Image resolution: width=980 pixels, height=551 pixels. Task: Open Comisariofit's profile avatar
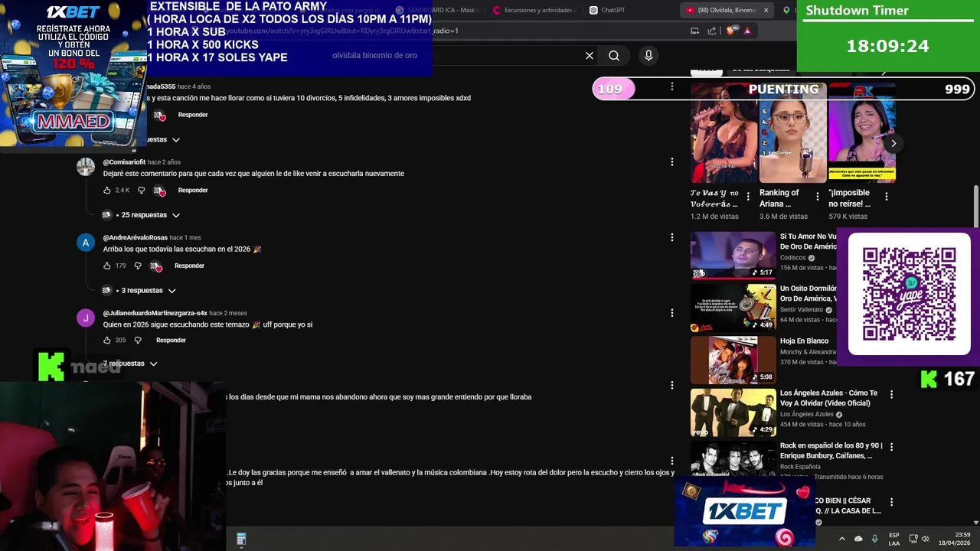[86, 167]
